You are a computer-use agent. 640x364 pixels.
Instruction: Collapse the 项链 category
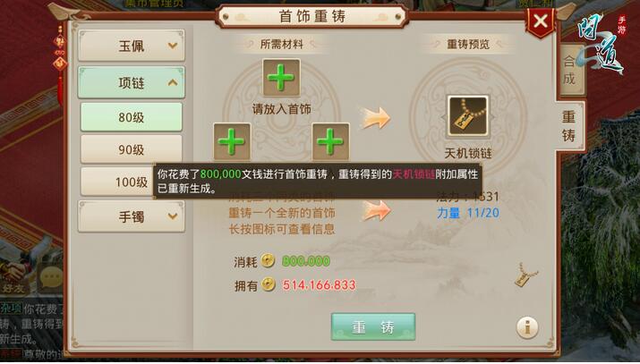click(131, 82)
